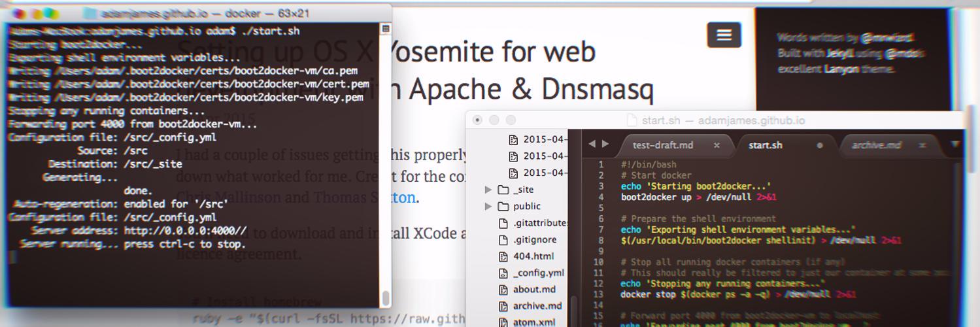The height and width of the screenshot is (327, 980).
Task: Open the hamburger menu button on blog page
Action: point(724,35)
